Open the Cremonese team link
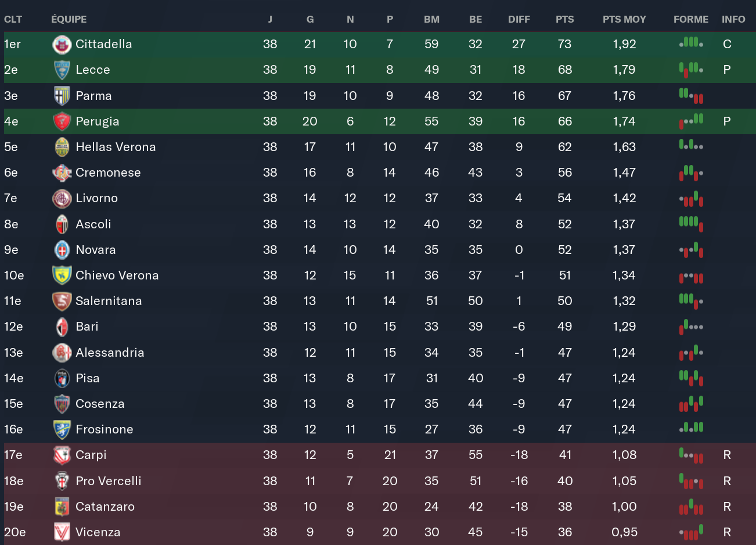The image size is (756, 545). (108, 173)
